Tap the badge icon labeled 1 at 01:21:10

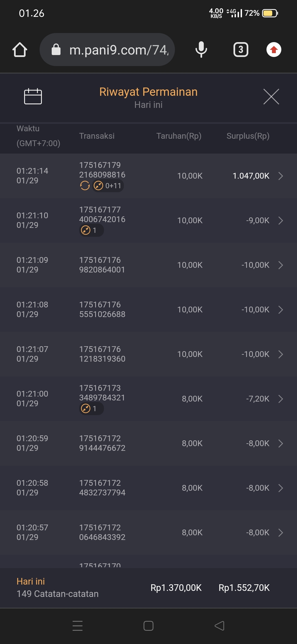click(x=91, y=230)
